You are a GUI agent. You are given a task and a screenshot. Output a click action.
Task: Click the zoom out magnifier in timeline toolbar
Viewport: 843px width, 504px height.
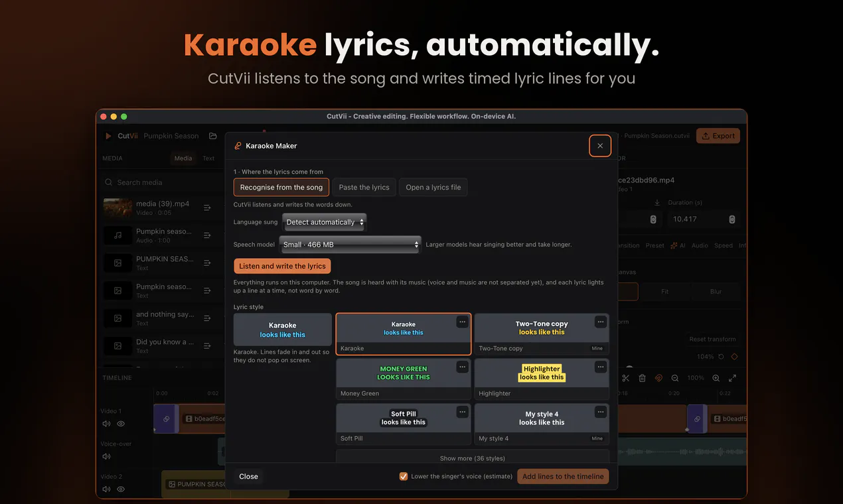click(x=675, y=378)
